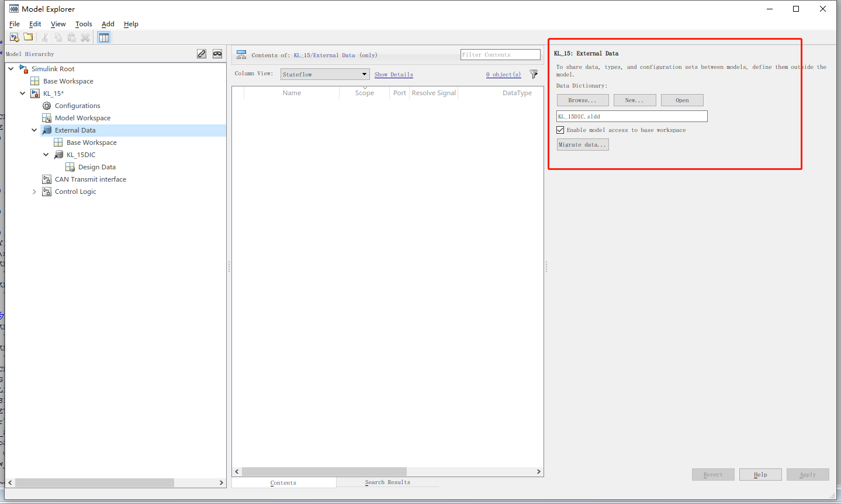Screen dimensions: 841x504
Task: Click the Model Workspace grid icon
Action: [47, 118]
